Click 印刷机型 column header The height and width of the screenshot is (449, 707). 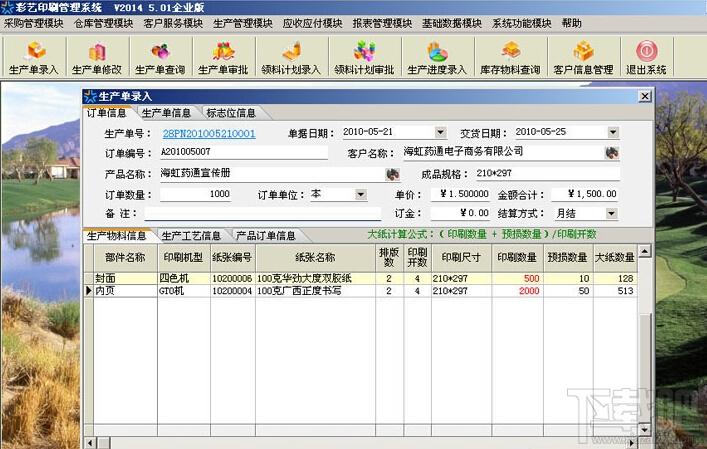[184, 258]
